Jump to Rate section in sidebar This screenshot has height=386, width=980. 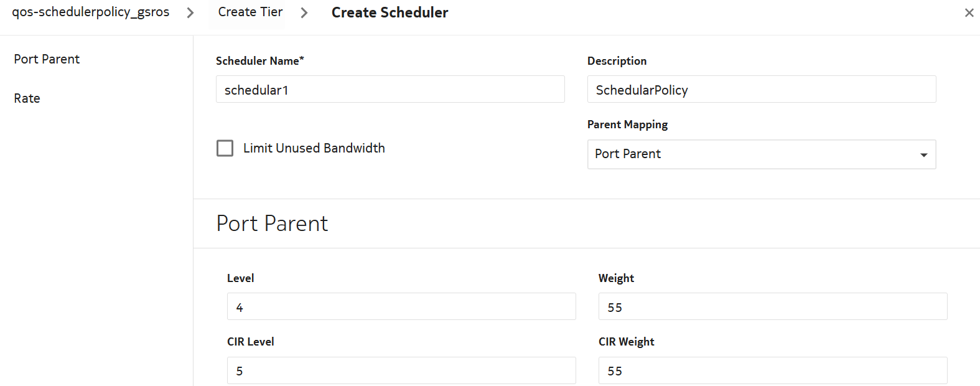click(27, 98)
